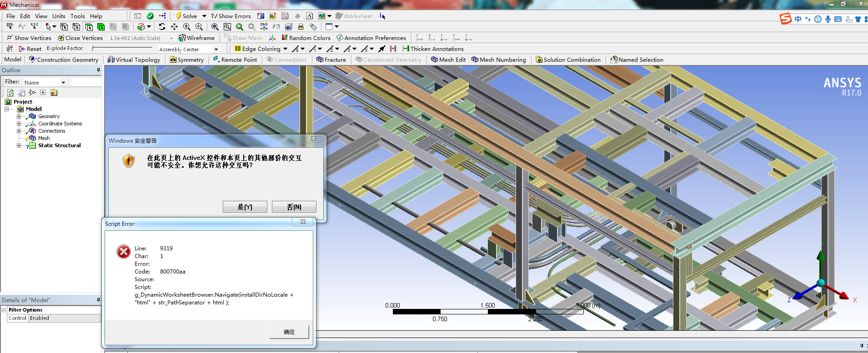Click the Zoom To Fit icon
Viewport: 868px width, 353px height.
click(x=215, y=27)
